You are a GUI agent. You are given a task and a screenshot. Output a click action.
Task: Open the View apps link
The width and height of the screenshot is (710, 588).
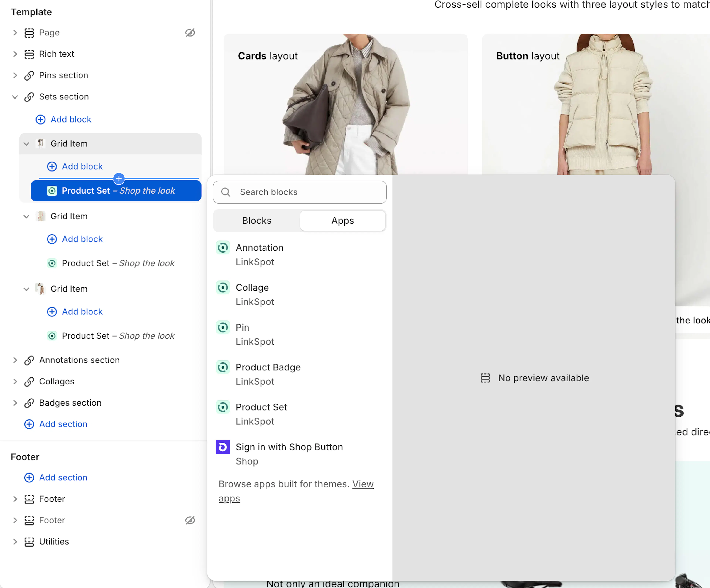pos(296,491)
